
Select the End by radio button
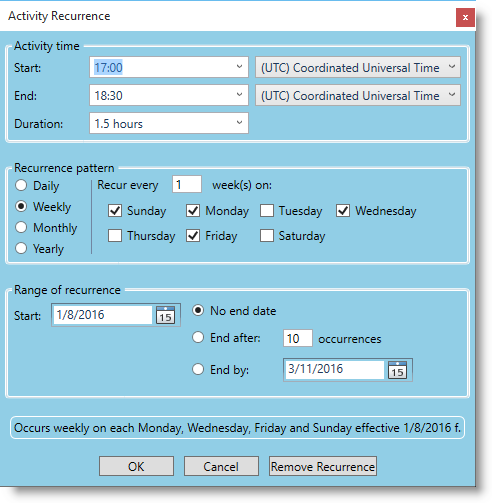click(198, 369)
